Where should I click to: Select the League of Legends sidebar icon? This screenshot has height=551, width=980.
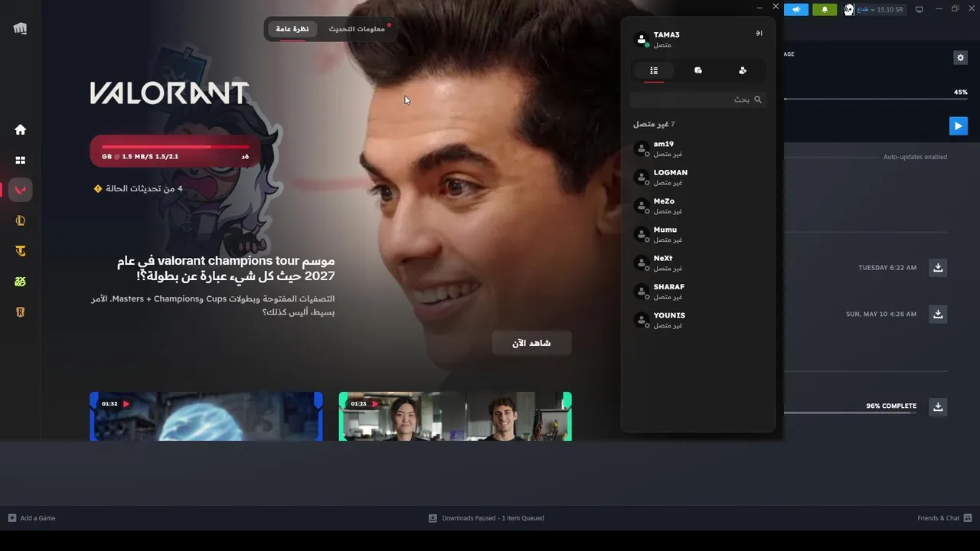(21, 221)
